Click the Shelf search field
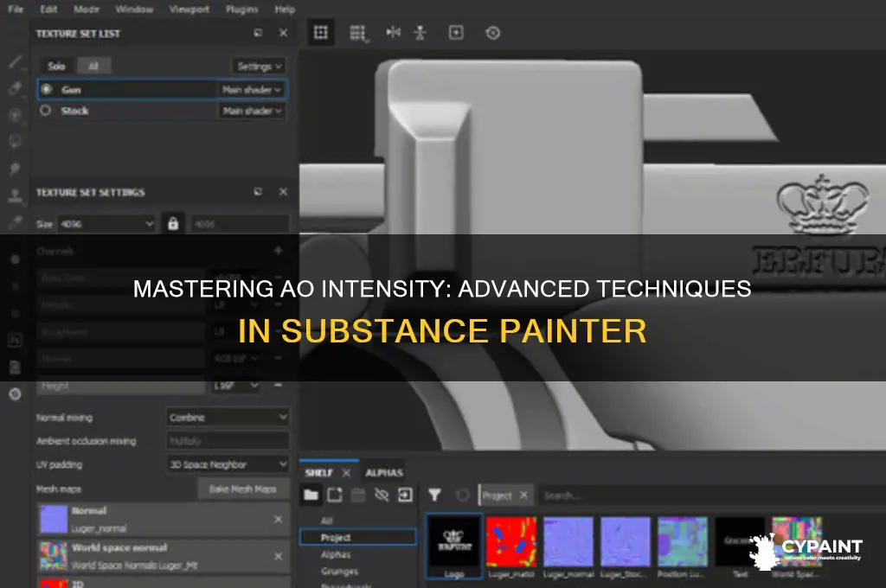This screenshot has height=588, width=886. [x=709, y=495]
